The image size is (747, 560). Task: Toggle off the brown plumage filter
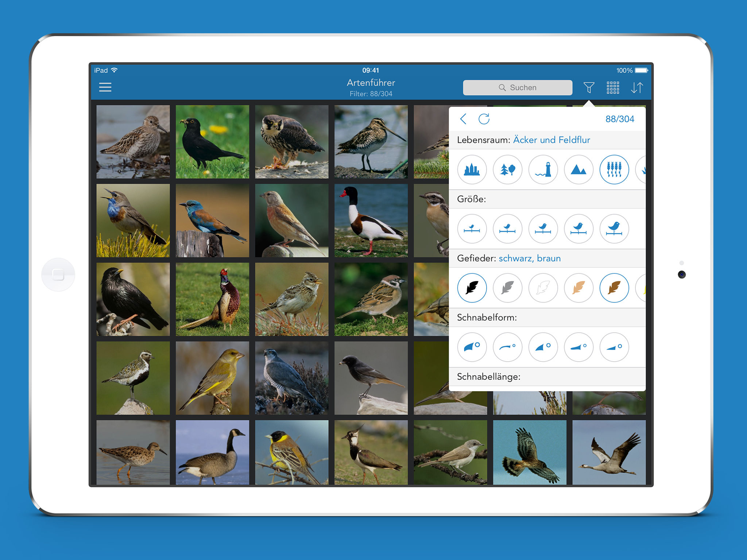click(614, 288)
